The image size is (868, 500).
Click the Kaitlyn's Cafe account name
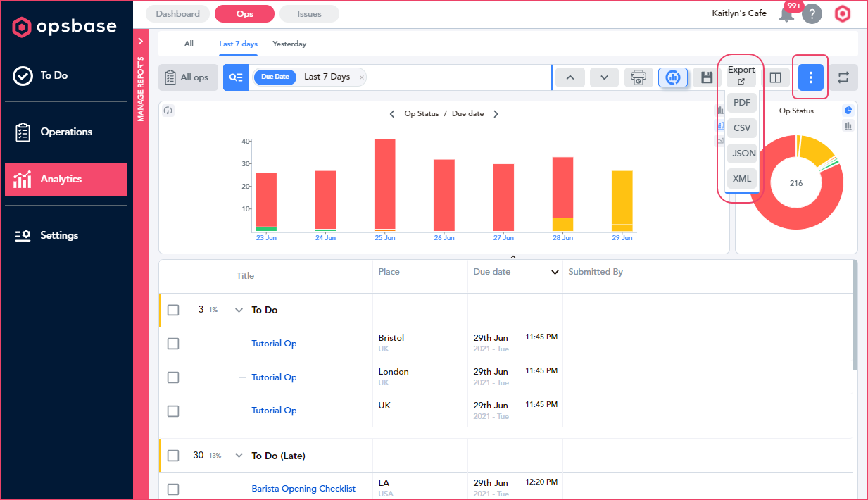point(739,13)
